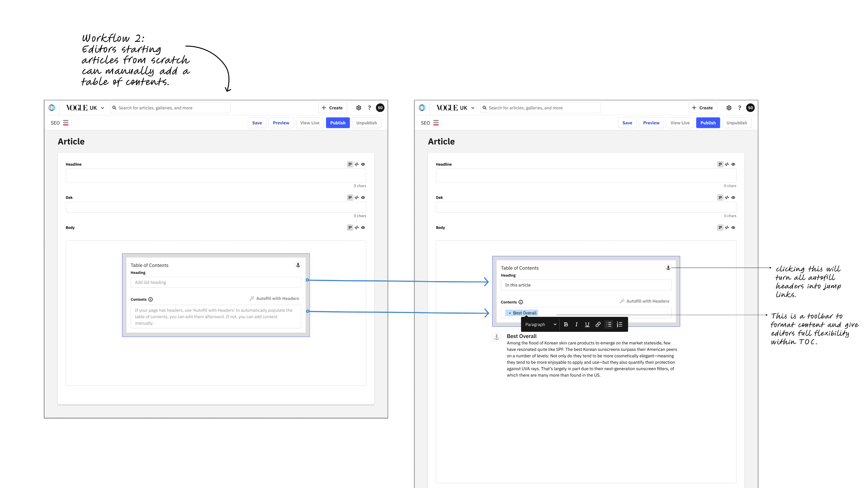Click anchor icon in left Table of Contents

tap(298, 265)
